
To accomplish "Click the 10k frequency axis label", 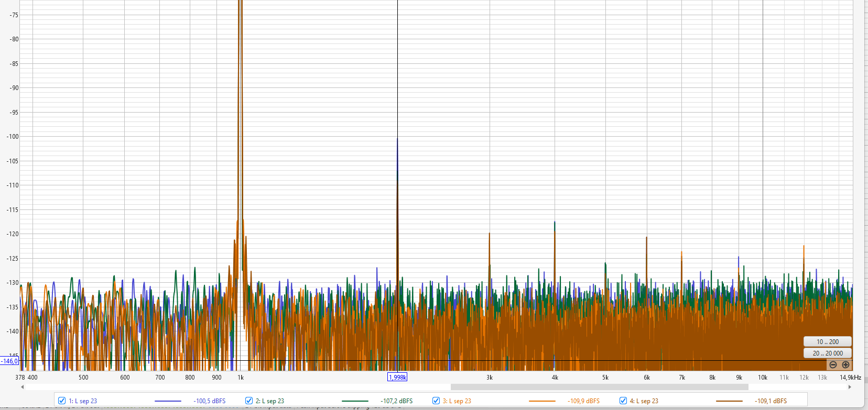I will [763, 377].
